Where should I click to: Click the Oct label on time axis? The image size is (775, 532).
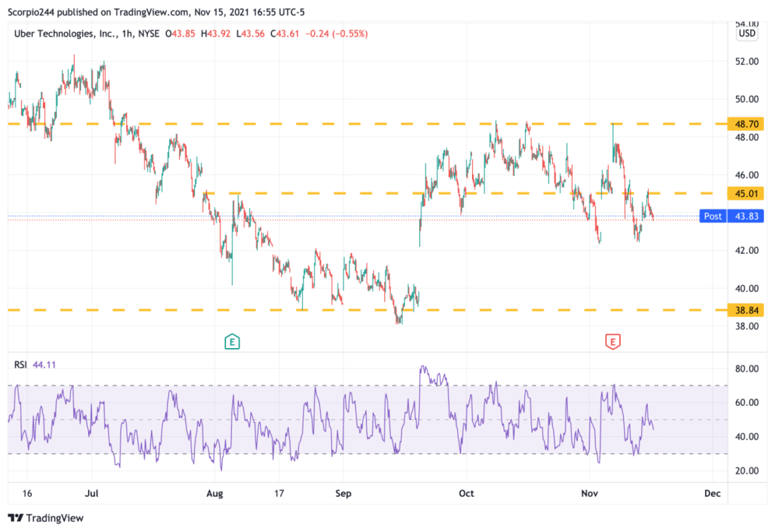point(466,493)
